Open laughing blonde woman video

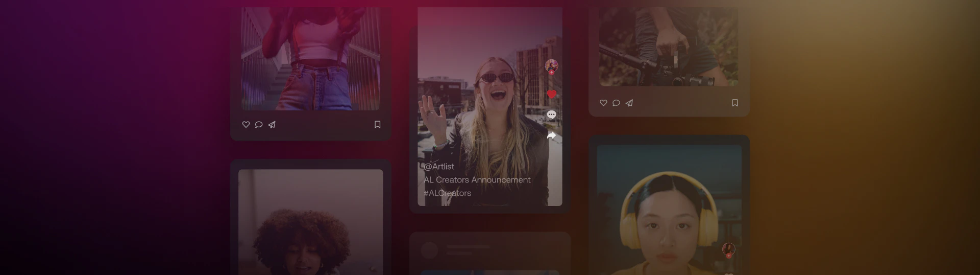coord(490,106)
